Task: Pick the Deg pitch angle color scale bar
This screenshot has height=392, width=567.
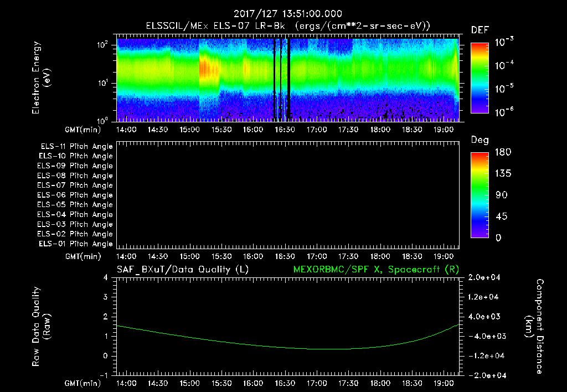Action: click(x=480, y=195)
